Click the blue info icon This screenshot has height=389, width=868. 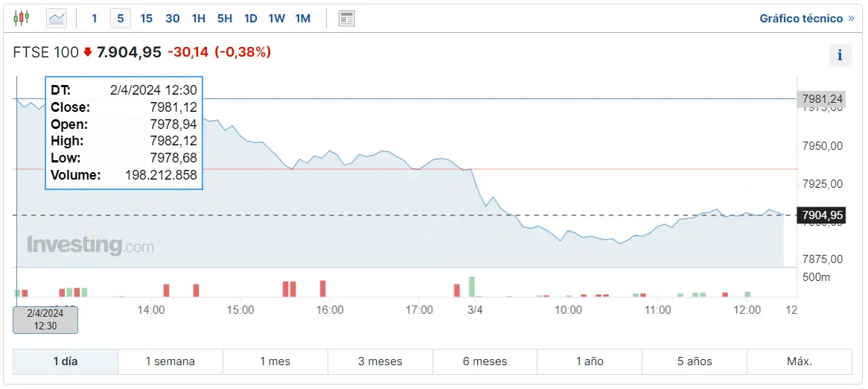coord(840,54)
